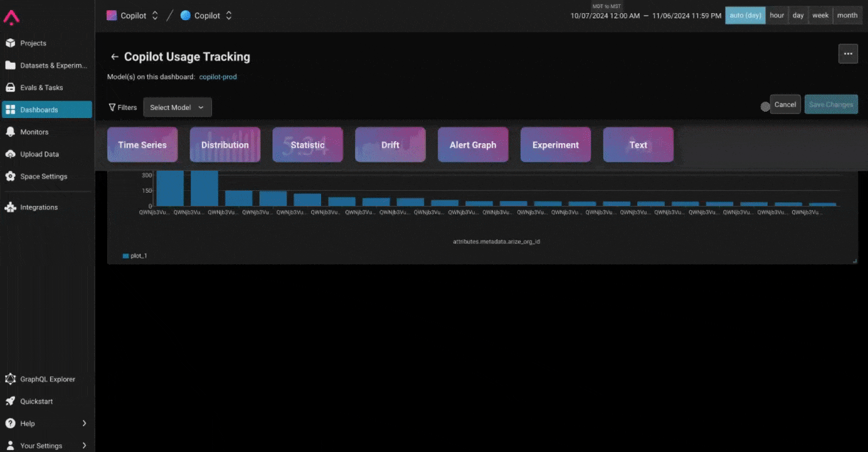
Task: Click the chart widget resize handle
Action: [854, 261]
